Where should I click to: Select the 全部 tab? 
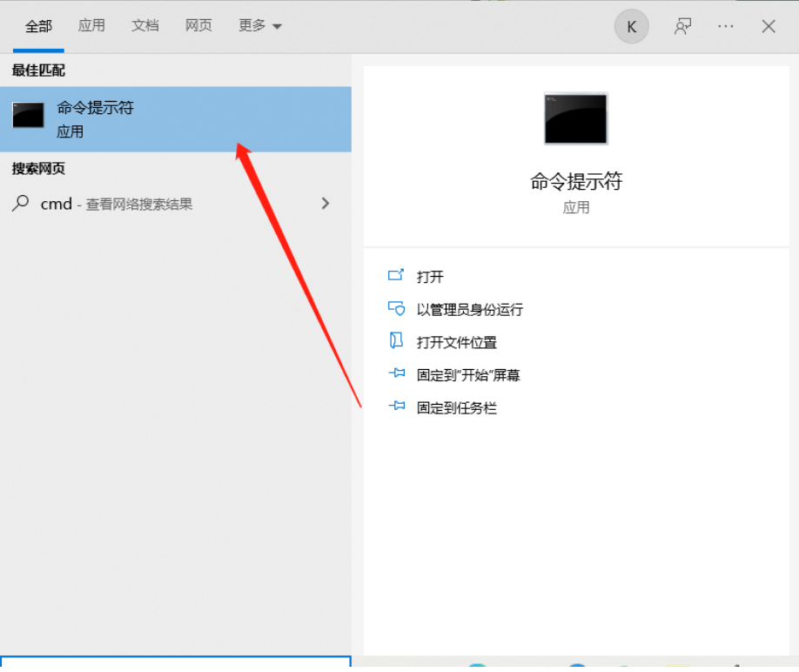[38, 26]
